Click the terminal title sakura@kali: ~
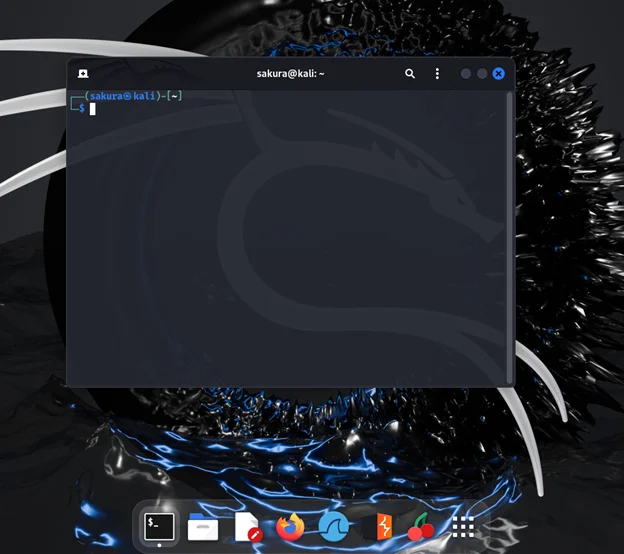Screen dimensions: 624x554 pyautogui.click(x=291, y=74)
